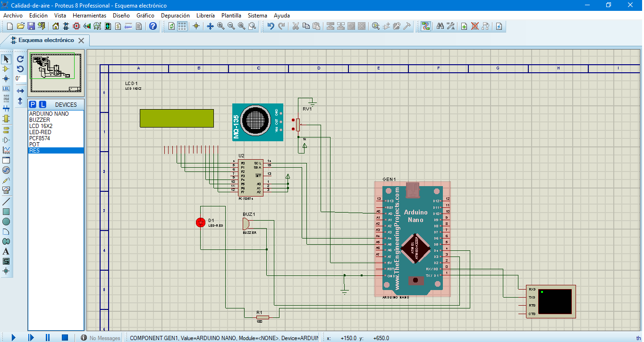Select the Voltage Probe mode tool

(x=6, y=180)
